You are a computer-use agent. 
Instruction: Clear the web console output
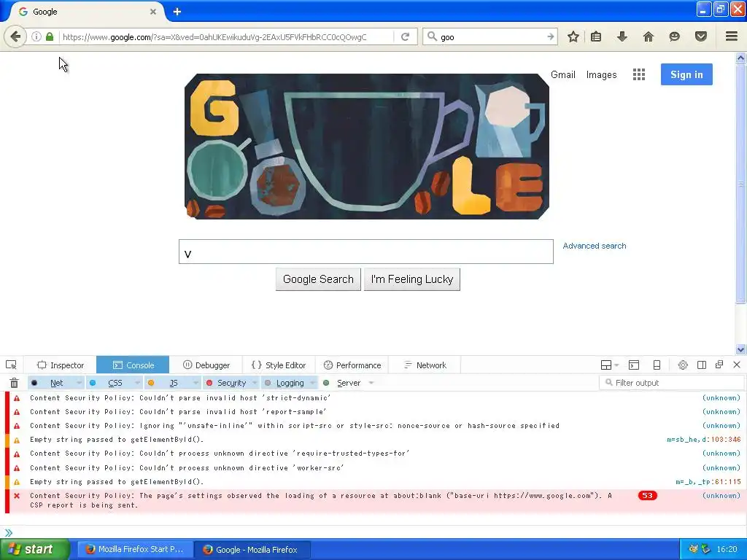tap(15, 383)
